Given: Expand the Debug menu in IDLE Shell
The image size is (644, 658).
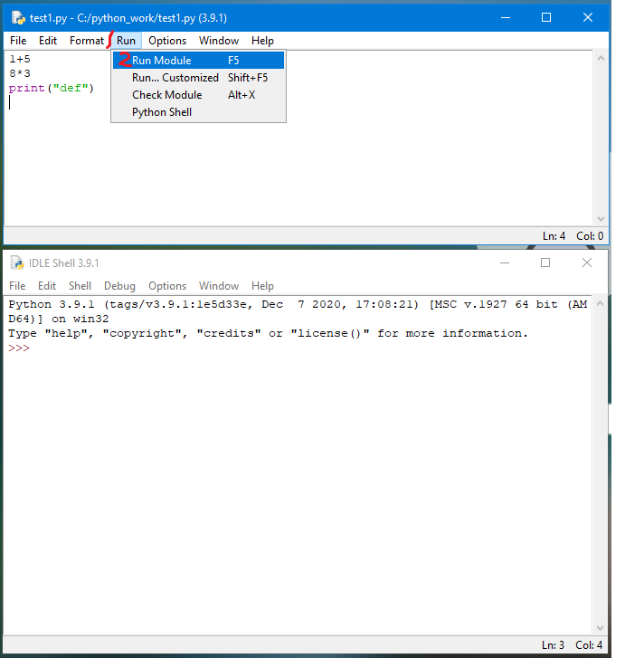Looking at the screenshot, I should [x=119, y=286].
